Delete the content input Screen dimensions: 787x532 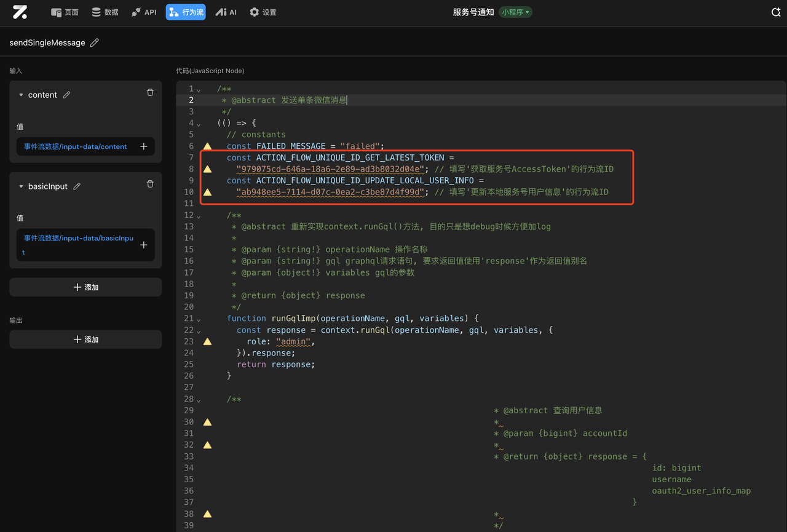coord(150,92)
